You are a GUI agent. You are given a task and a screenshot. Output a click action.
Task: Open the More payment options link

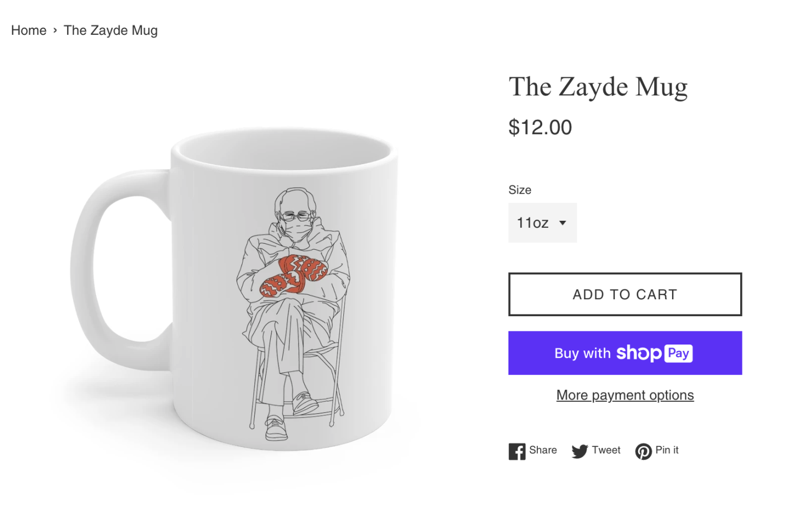[x=625, y=395]
